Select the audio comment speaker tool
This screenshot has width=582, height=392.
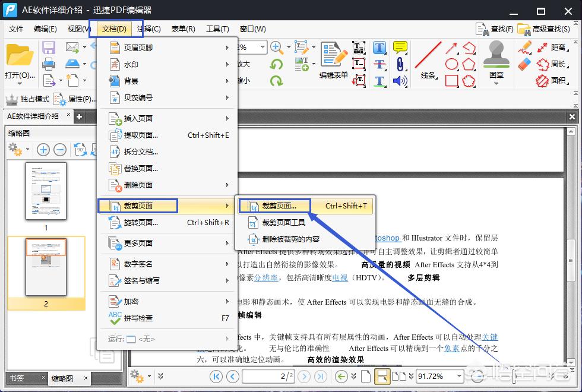(x=400, y=81)
